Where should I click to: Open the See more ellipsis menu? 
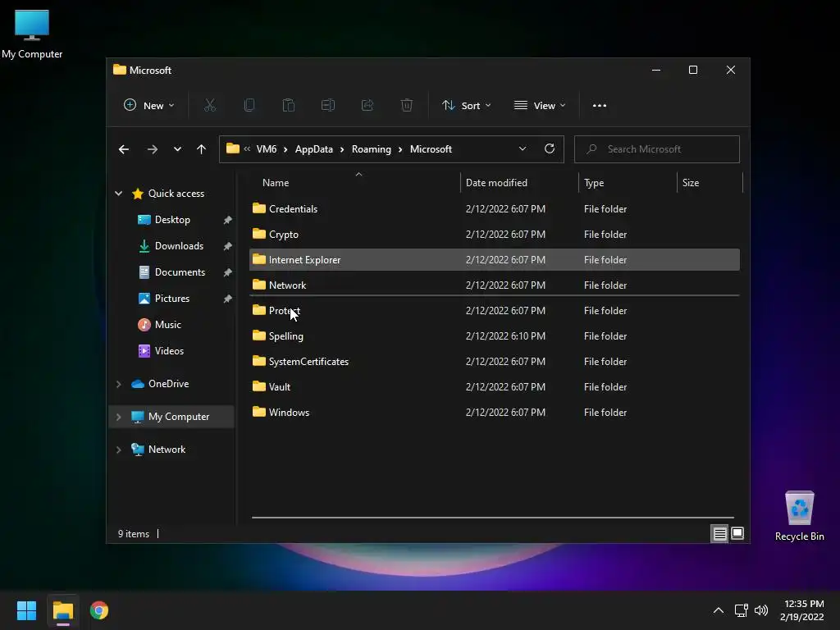tap(600, 106)
